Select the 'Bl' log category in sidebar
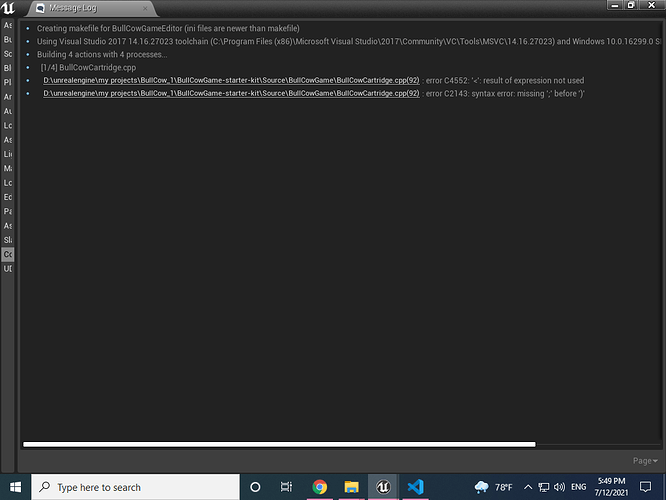This screenshot has height=500, width=666. 8,68
